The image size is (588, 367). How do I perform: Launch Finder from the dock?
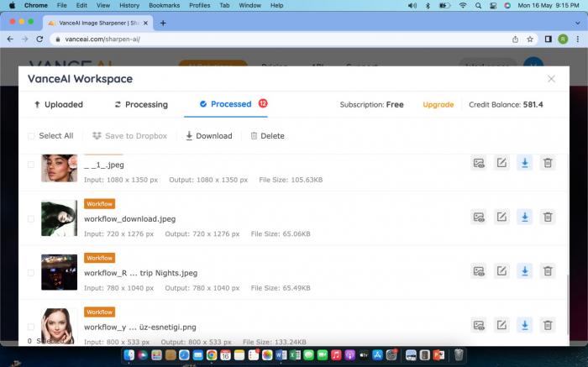(129, 354)
